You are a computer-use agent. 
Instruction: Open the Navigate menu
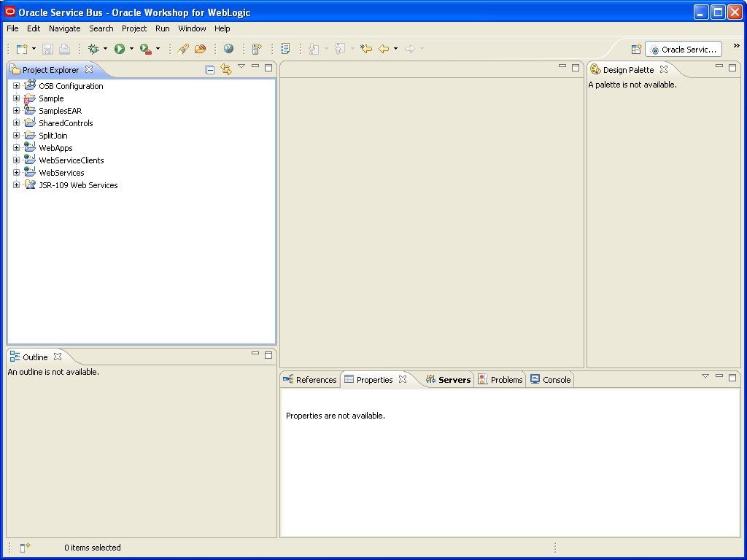point(64,28)
